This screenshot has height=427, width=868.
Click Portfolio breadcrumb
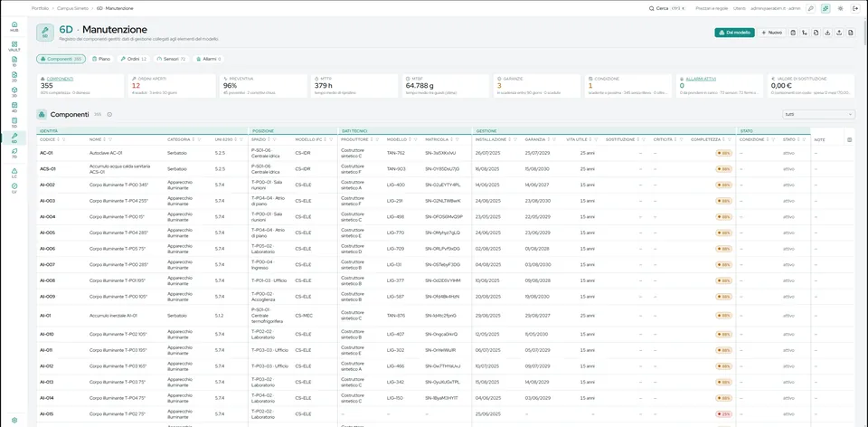coord(40,8)
